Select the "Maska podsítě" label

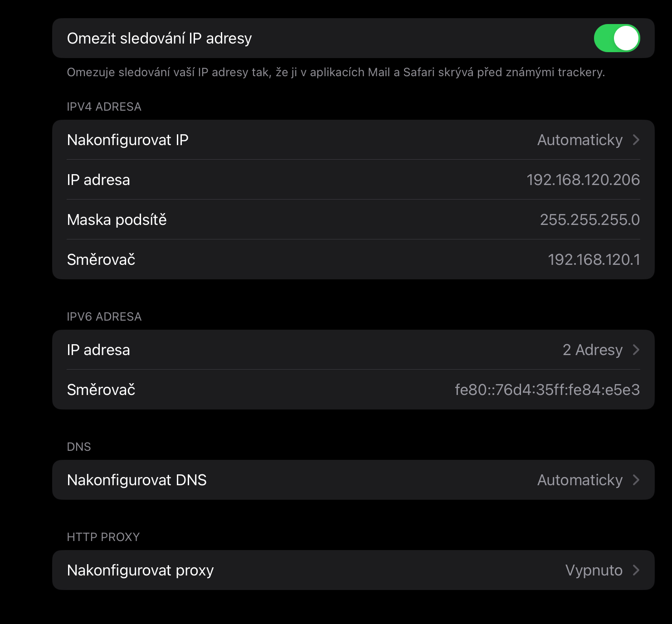(x=117, y=219)
